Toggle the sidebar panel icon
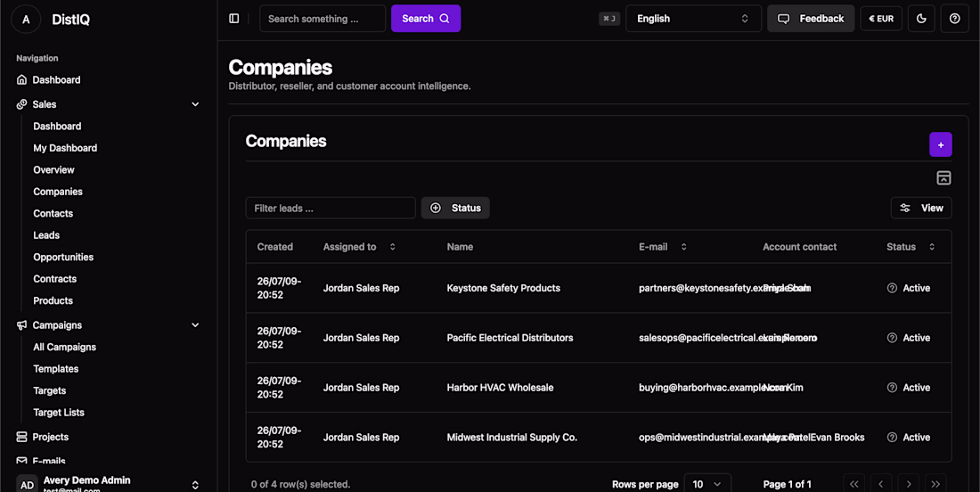Screen dimensions: 980x492 click(233, 19)
